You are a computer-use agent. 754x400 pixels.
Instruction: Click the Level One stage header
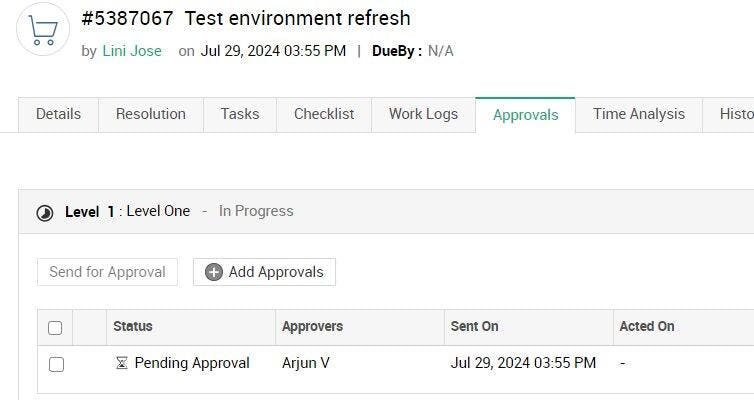(157, 211)
